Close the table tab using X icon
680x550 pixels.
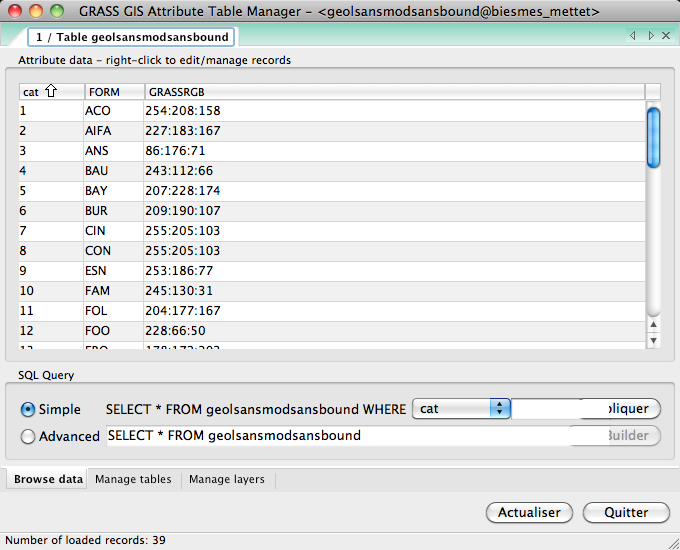[666, 37]
